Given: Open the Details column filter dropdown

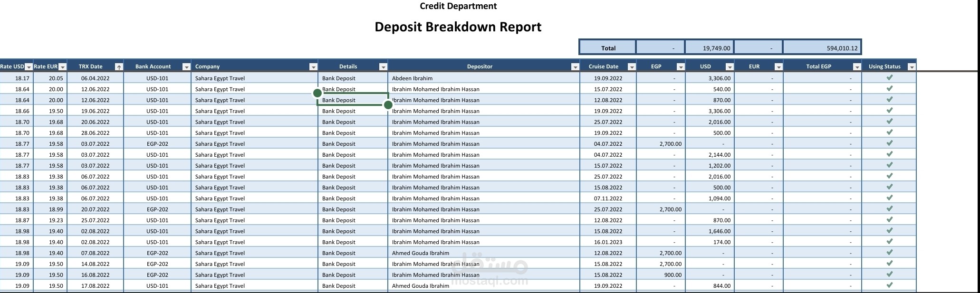Looking at the screenshot, I should (383, 67).
